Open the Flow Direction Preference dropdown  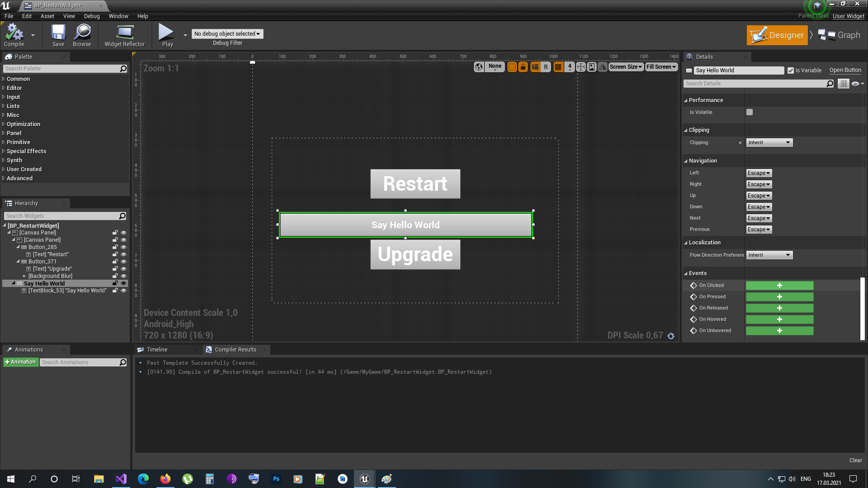[769, 255]
